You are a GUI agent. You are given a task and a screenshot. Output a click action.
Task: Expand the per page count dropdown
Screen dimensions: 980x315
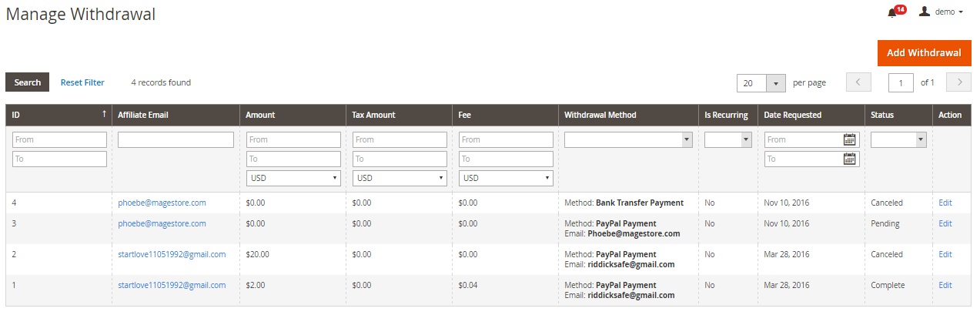tap(776, 82)
